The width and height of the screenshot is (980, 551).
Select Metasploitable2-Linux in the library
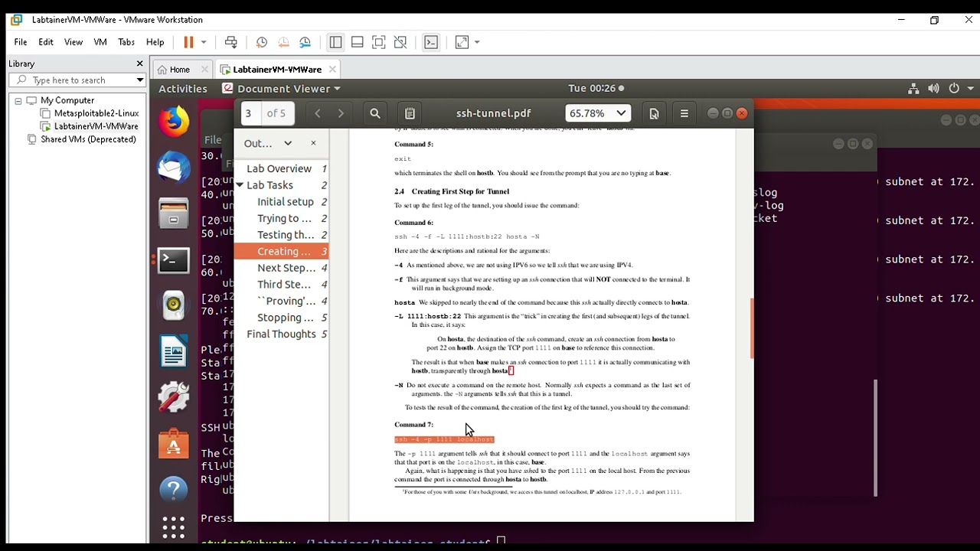[x=96, y=113]
